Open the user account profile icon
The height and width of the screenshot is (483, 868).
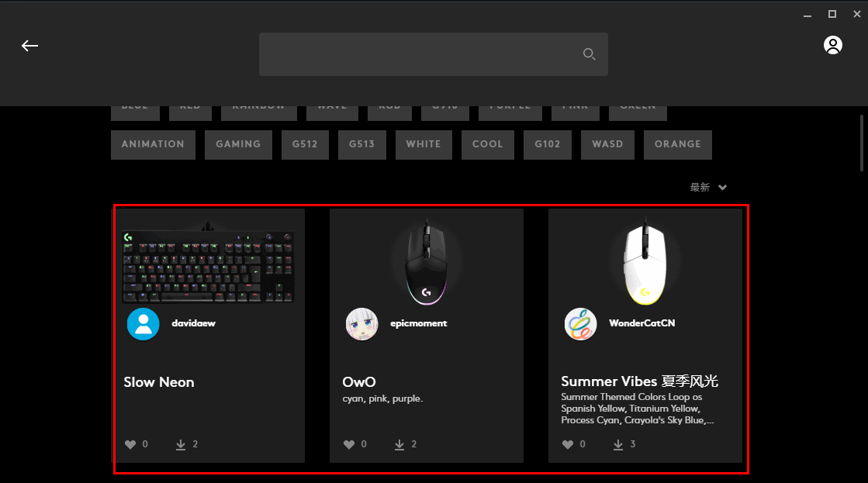(x=832, y=45)
